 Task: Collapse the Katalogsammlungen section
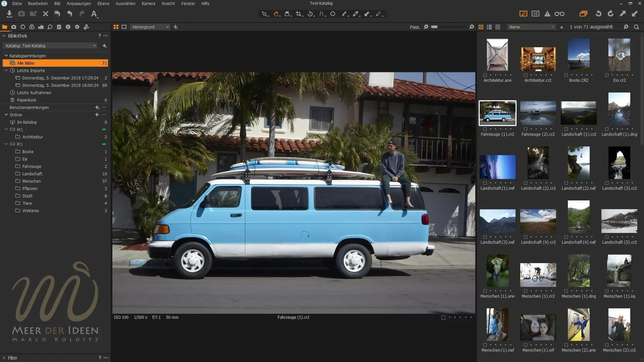pos(6,56)
